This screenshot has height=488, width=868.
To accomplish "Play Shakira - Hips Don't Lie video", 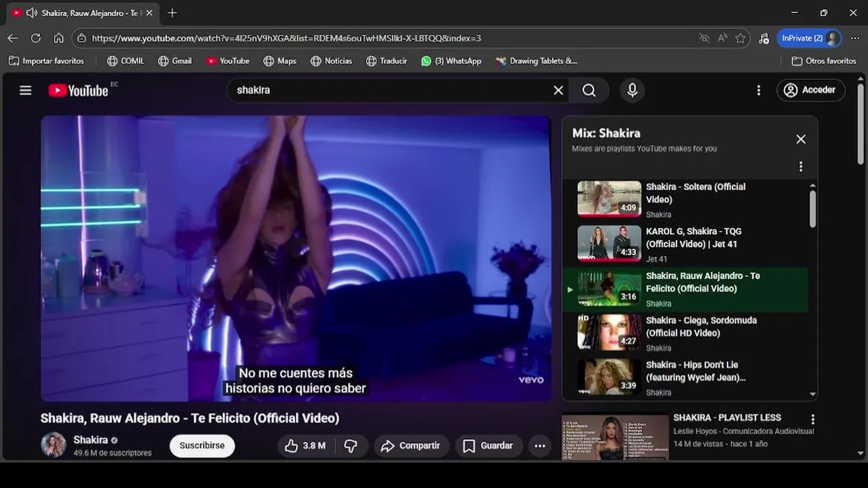I will pos(685,378).
